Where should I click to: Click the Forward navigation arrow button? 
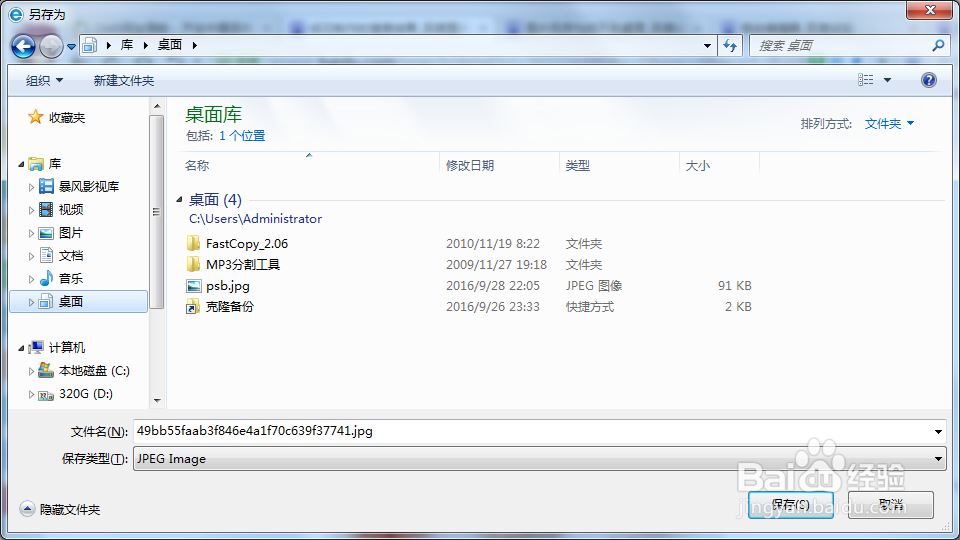point(51,46)
